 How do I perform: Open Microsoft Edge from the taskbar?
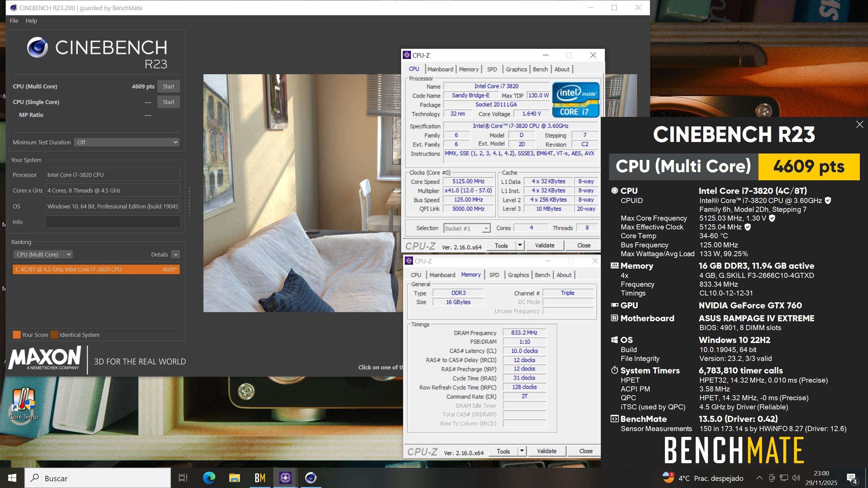209,478
